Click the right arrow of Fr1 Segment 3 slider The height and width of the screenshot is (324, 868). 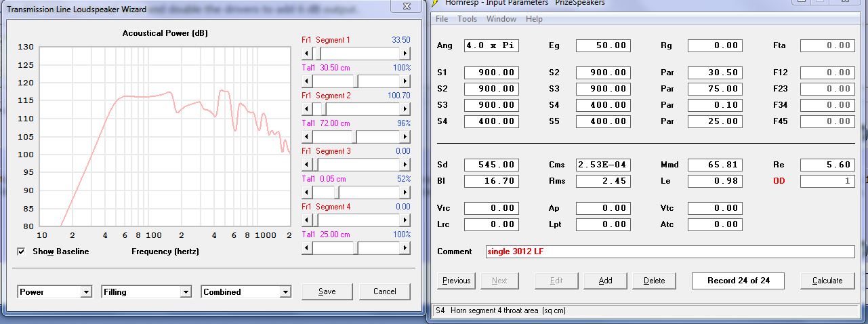click(405, 164)
